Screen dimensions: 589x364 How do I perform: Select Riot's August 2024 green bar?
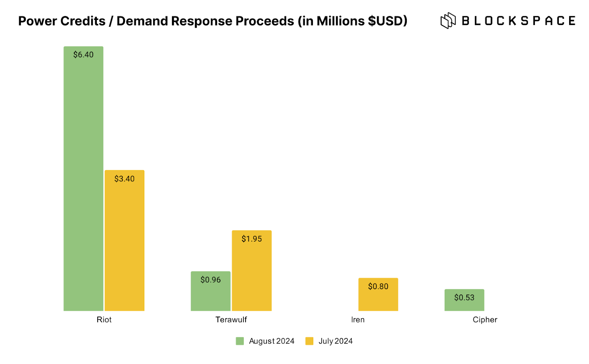pos(84,179)
